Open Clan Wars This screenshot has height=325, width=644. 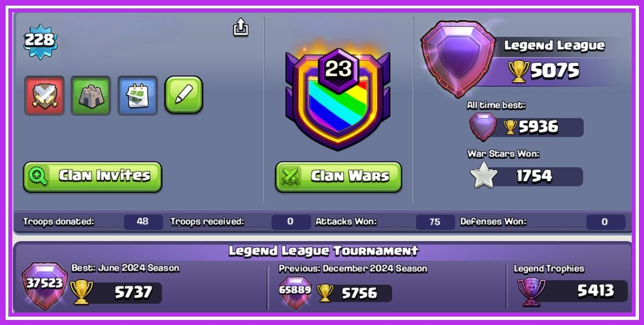338,177
